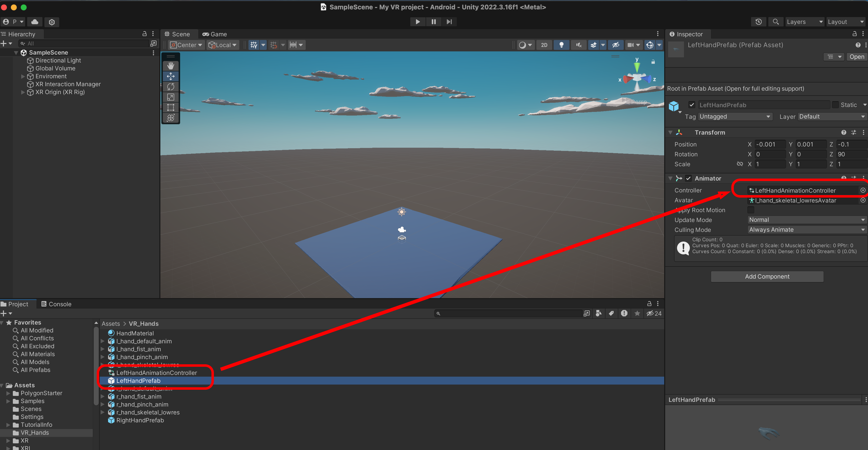
Task: Expand the XR Origin (XR Rig) item
Action: click(23, 92)
